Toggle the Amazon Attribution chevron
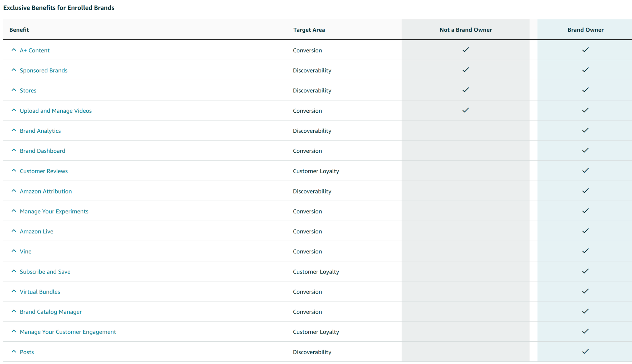Screen dimensions: 632x364 [x=14, y=191]
